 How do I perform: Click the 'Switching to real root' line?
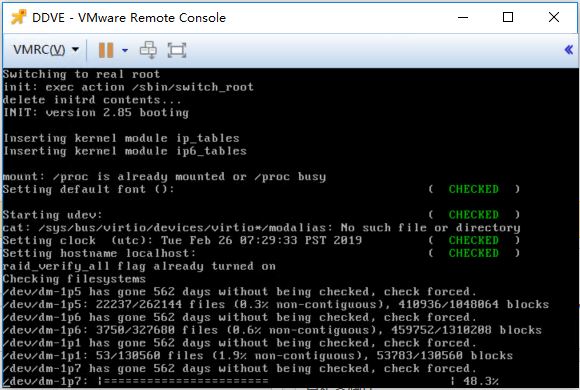tap(81, 74)
